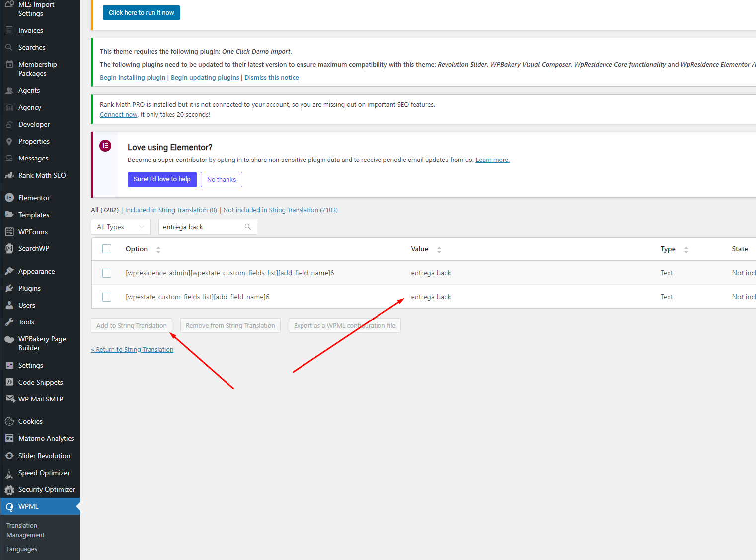Open Translation Management submenu
The height and width of the screenshot is (560, 756).
(x=25, y=530)
